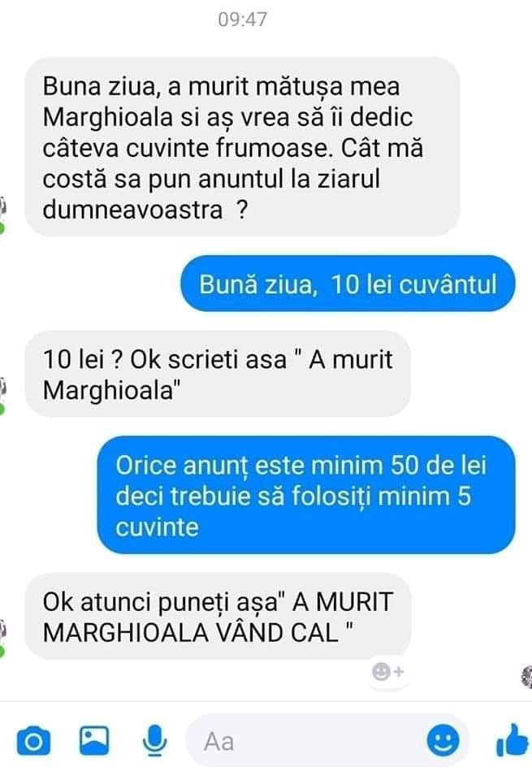View the seen-by avatar at right edge
Viewport: 532px width, 780px height.
tap(527, 677)
